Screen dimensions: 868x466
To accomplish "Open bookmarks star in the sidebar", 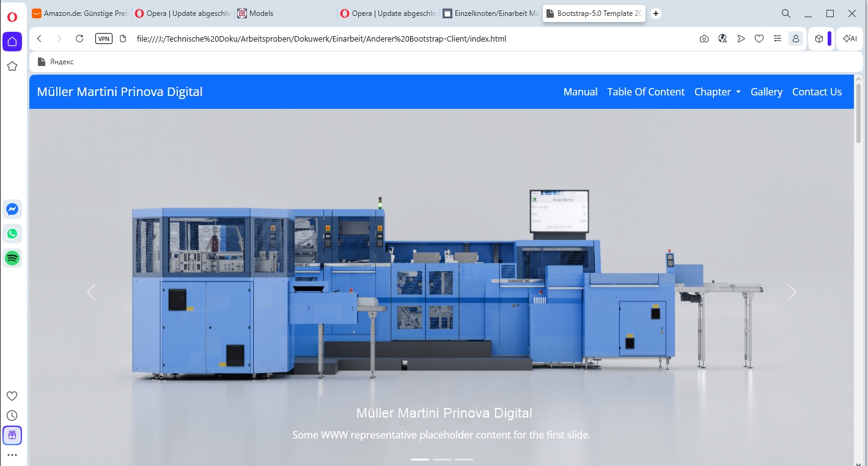I will [12, 66].
